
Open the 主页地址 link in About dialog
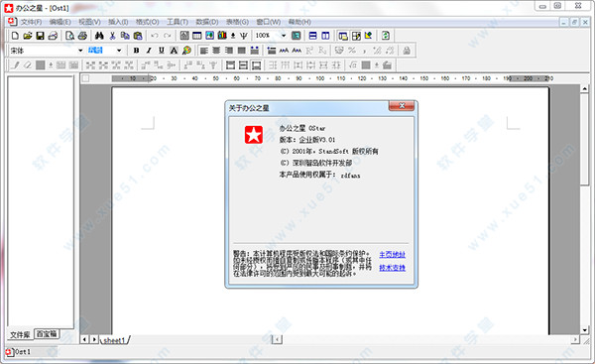pyautogui.click(x=392, y=254)
